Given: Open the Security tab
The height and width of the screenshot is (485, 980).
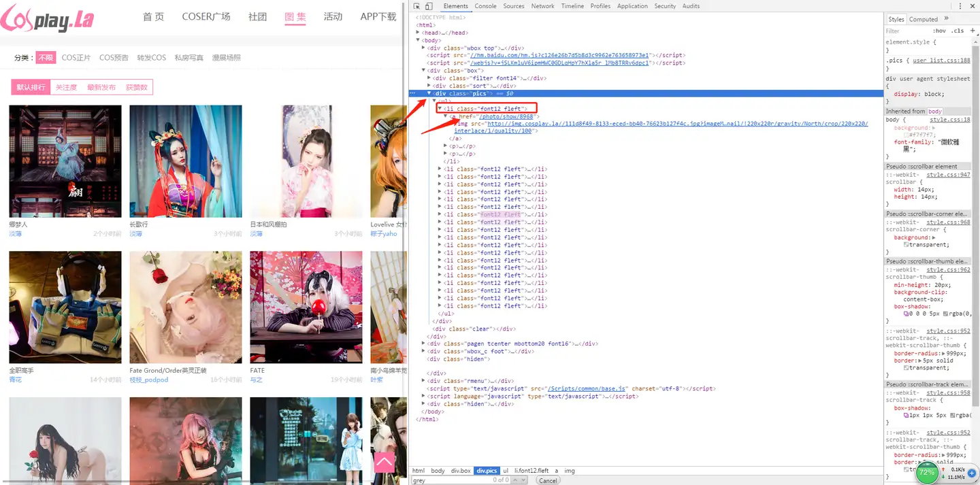Looking at the screenshot, I should pyautogui.click(x=665, y=6).
